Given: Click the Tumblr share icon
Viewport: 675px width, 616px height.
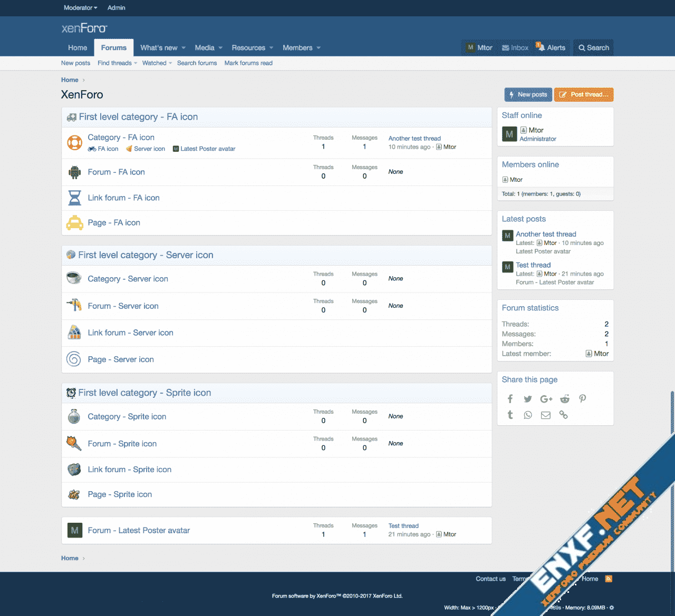Looking at the screenshot, I should click(510, 415).
